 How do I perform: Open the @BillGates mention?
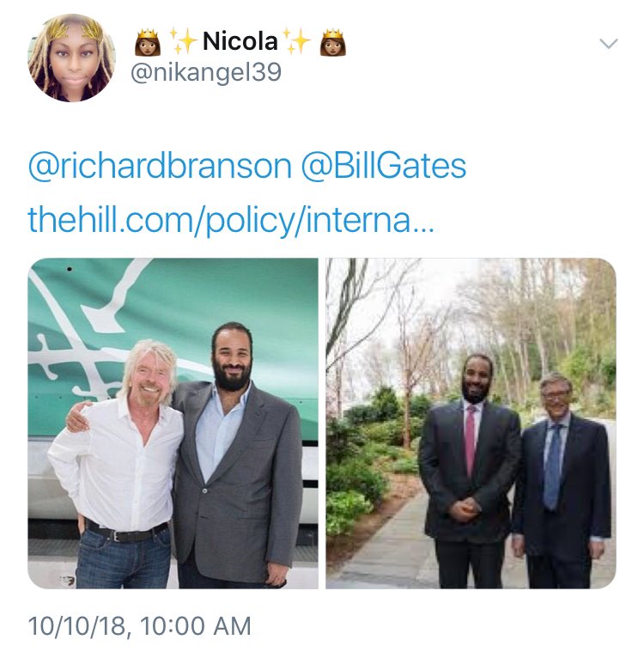[x=384, y=167]
